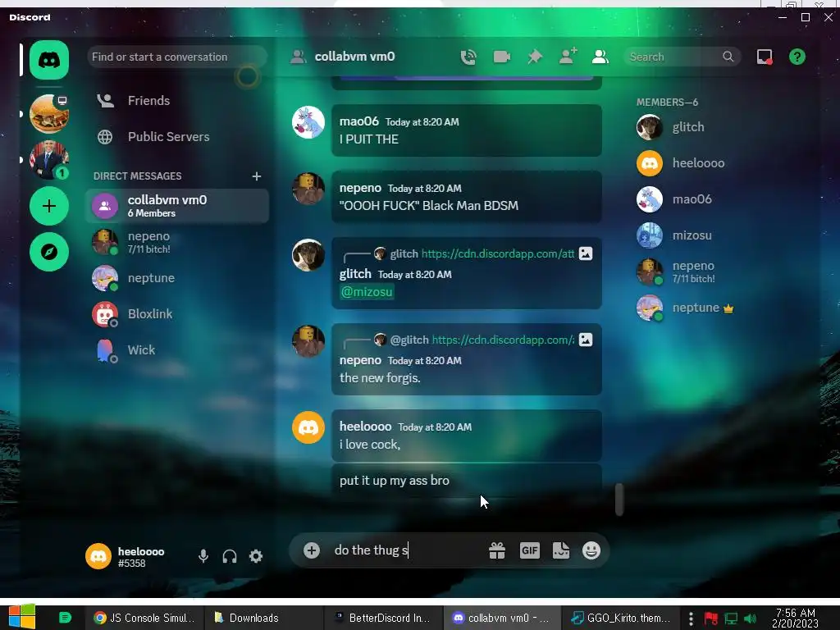The width and height of the screenshot is (840, 630).
Task: Switch to BetterDiscord In... taskbar window
Action: (x=382, y=618)
